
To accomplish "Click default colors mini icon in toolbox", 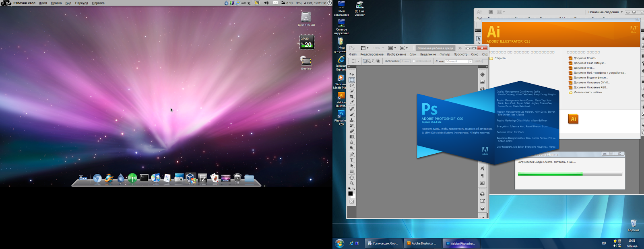I will tap(349, 189).
